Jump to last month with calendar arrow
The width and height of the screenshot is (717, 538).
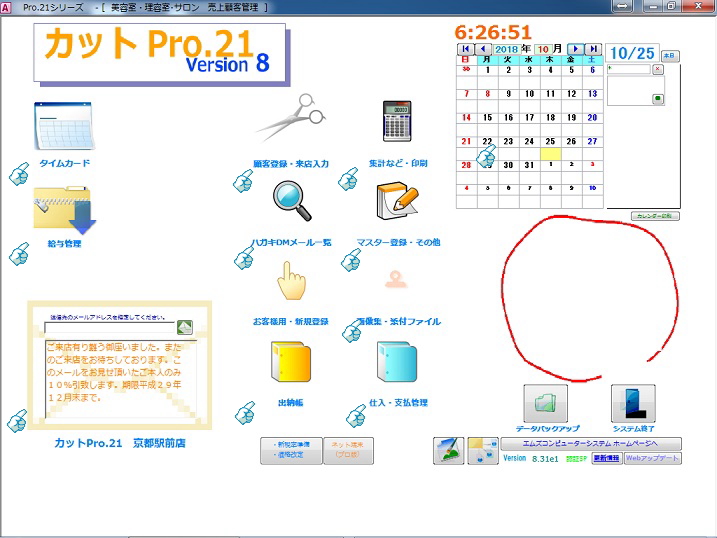[x=593, y=49]
